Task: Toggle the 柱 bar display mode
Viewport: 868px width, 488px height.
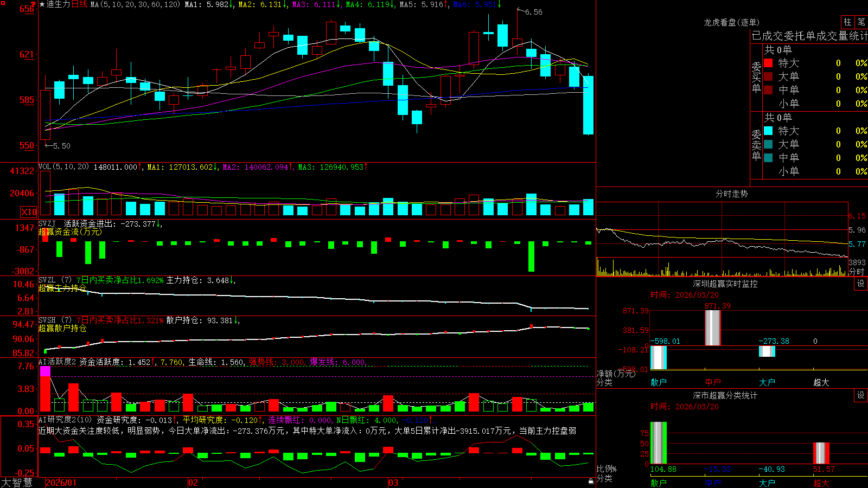Action: coord(847,22)
